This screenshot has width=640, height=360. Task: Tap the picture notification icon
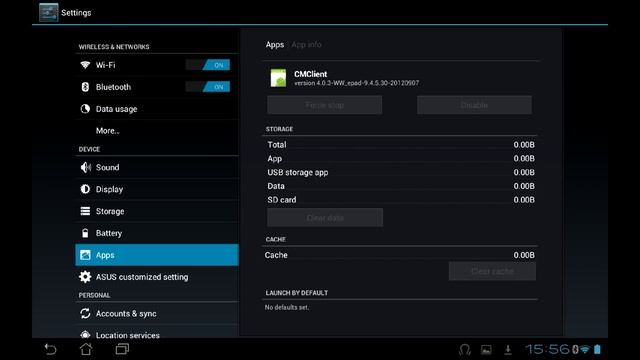486,350
